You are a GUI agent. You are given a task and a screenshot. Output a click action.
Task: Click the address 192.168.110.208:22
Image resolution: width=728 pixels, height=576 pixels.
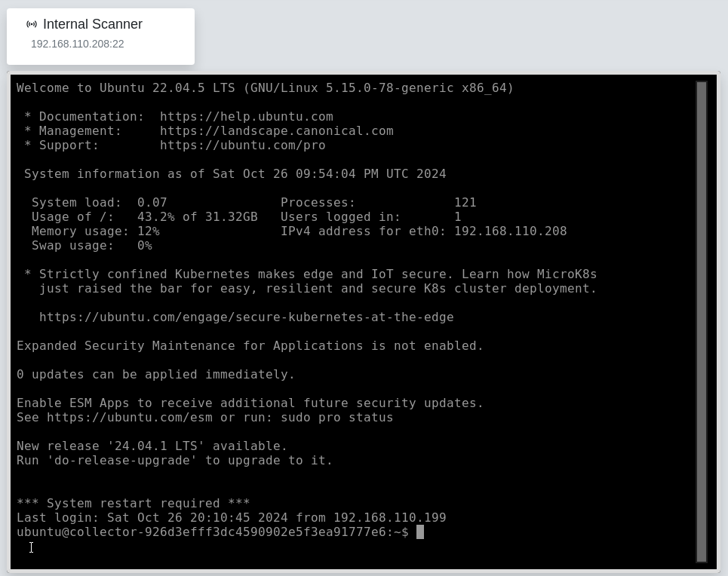(x=77, y=44)
